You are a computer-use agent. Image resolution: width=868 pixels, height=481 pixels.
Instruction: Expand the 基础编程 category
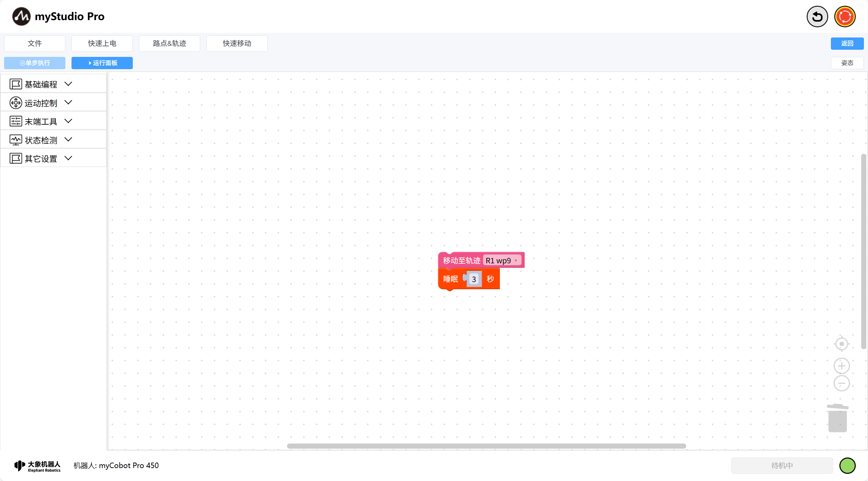(68, 84)
